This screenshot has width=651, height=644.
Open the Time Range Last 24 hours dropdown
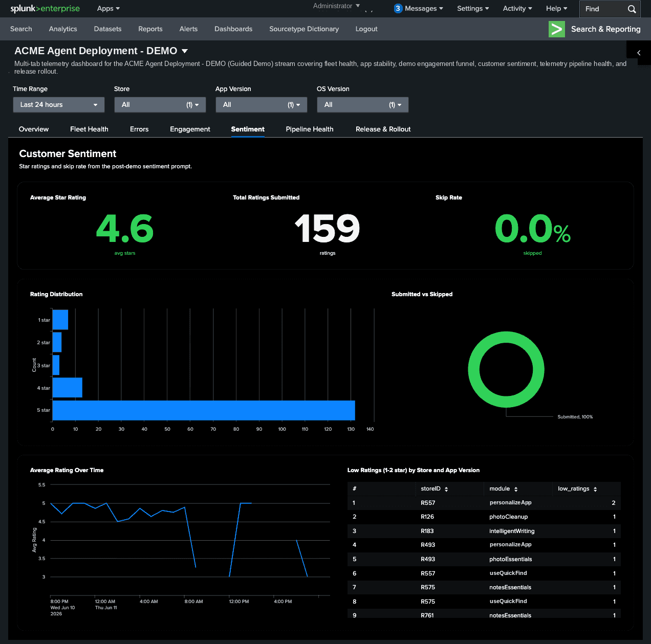(x=59, y=105)
